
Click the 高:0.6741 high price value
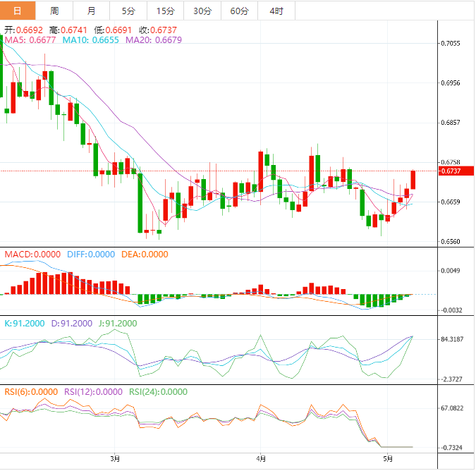(x=68, y=30)
